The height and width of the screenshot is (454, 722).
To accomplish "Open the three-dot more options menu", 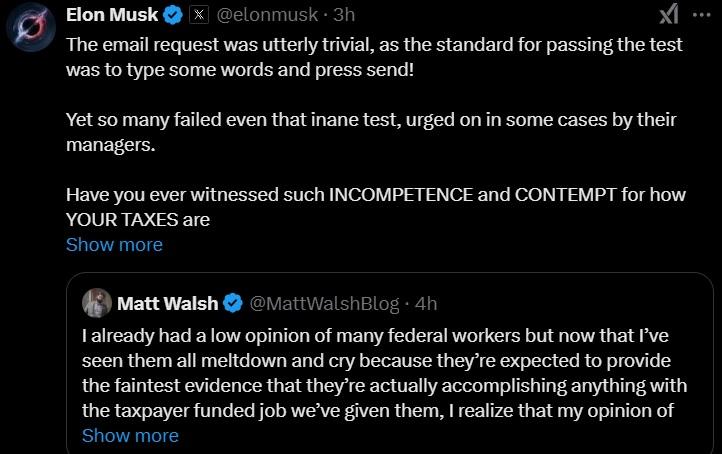I will [x=700, y=14].
